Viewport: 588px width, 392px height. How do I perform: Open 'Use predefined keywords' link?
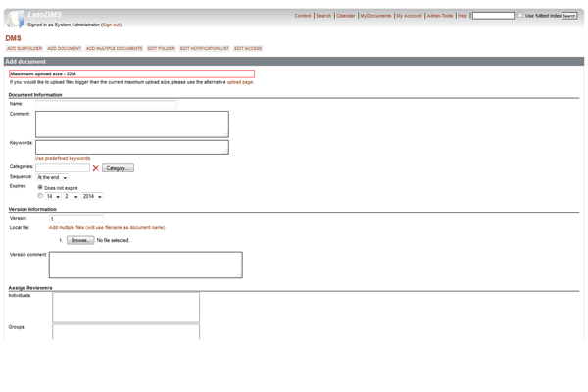pyautogui.click(x=63, y=158)
